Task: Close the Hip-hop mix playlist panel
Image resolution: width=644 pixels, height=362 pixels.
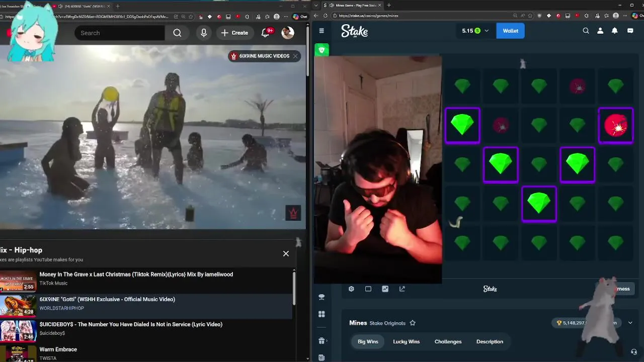Action: point(286,253)
